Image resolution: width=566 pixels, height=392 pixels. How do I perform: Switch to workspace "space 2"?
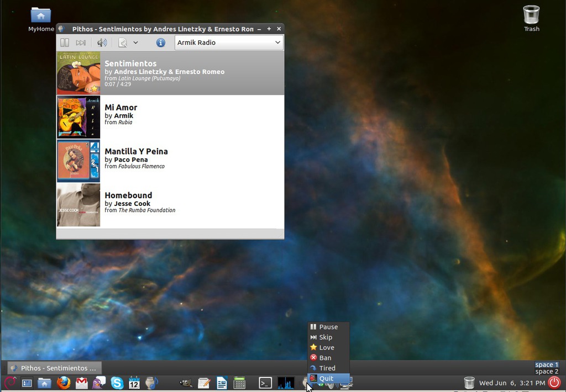[x=547, y=372]
